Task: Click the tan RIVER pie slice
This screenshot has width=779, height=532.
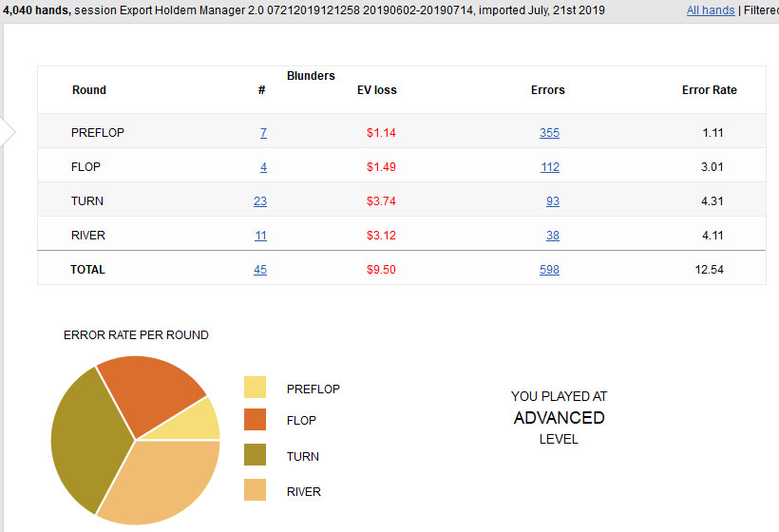Action: 164,482
